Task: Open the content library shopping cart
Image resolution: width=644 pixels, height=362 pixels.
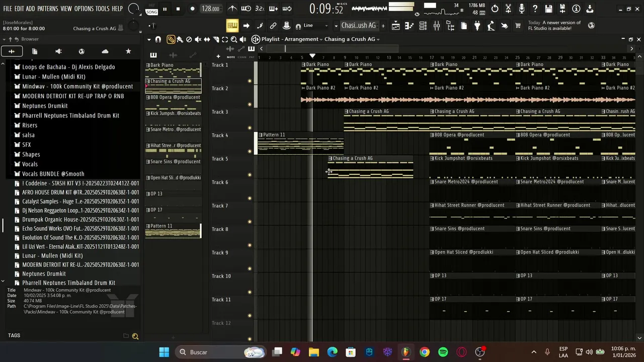Action: point(518,26)
